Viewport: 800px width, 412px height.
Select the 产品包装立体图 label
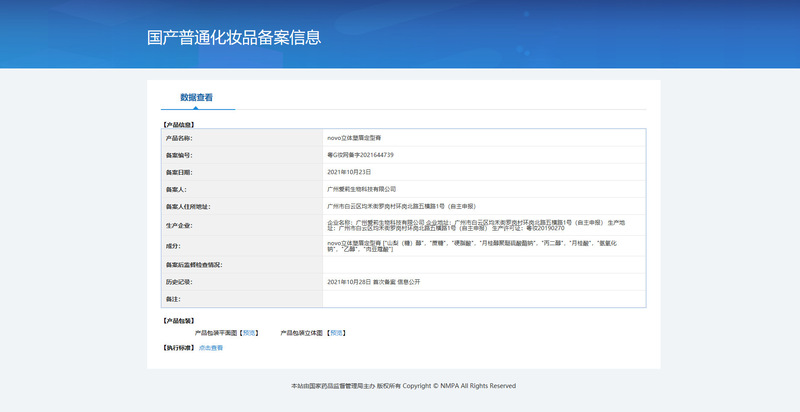[x=302, y=333]
